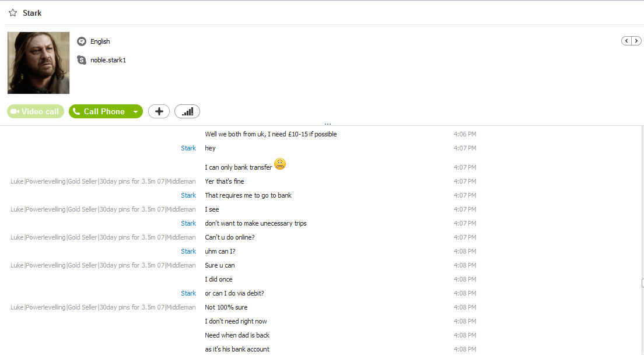
Task: Click message 'don't want to make unecessary trips'
Action: [256, 223]
